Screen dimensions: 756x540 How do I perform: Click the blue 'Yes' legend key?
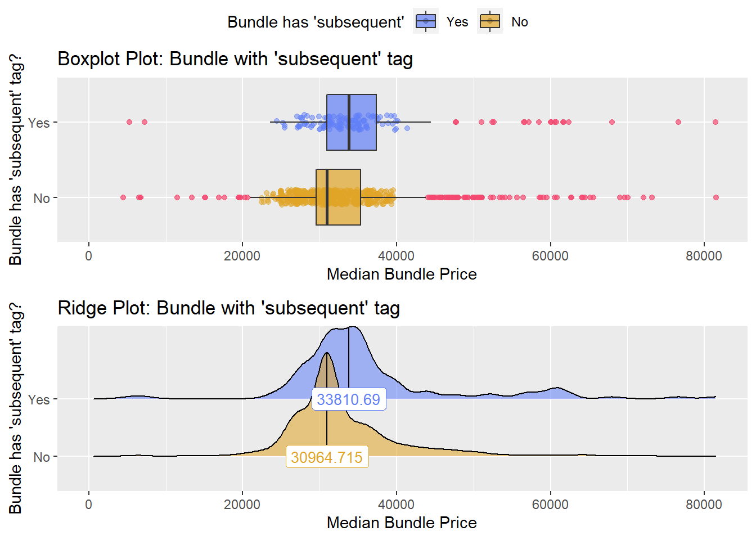(426, 21)
